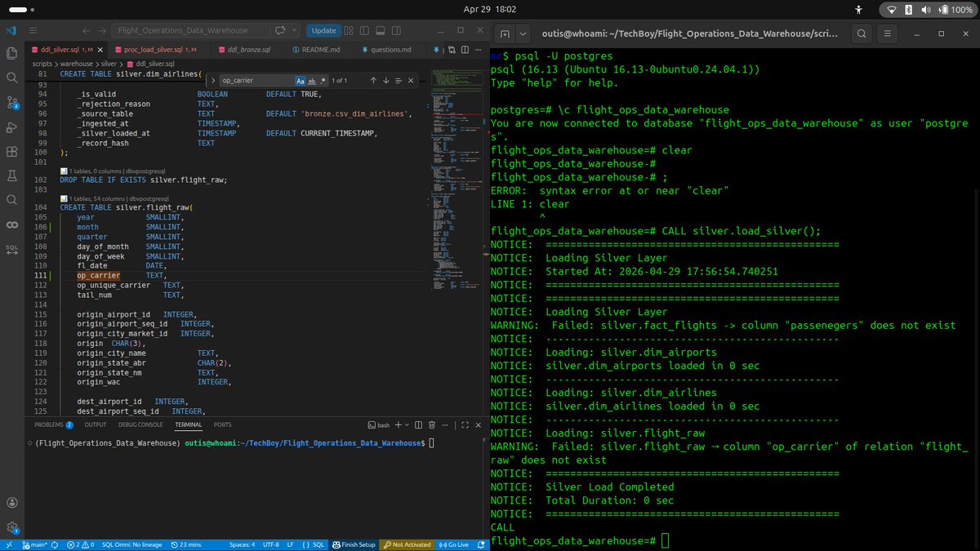Viewport: 980px width, 551px height.
Task: Click Not Activated in the status bar
Action: point(408,544)
